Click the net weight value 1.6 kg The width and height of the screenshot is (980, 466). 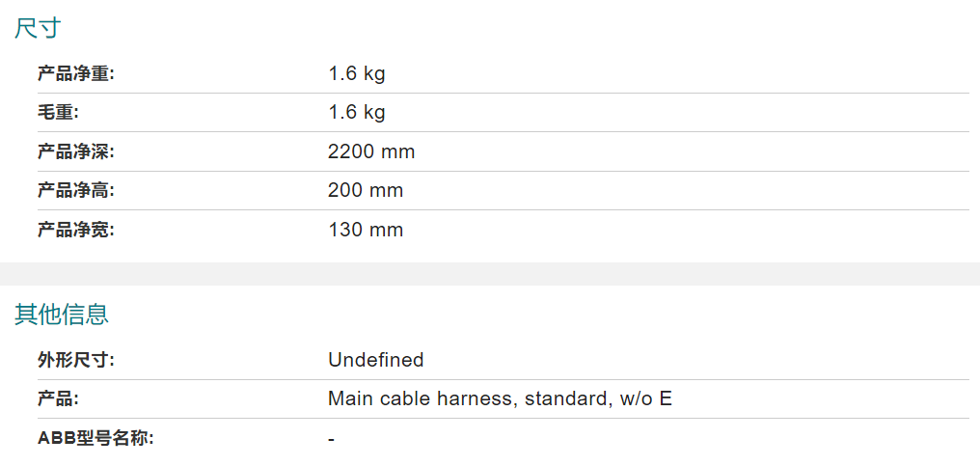pyautogui.click(x=356, y=74)
